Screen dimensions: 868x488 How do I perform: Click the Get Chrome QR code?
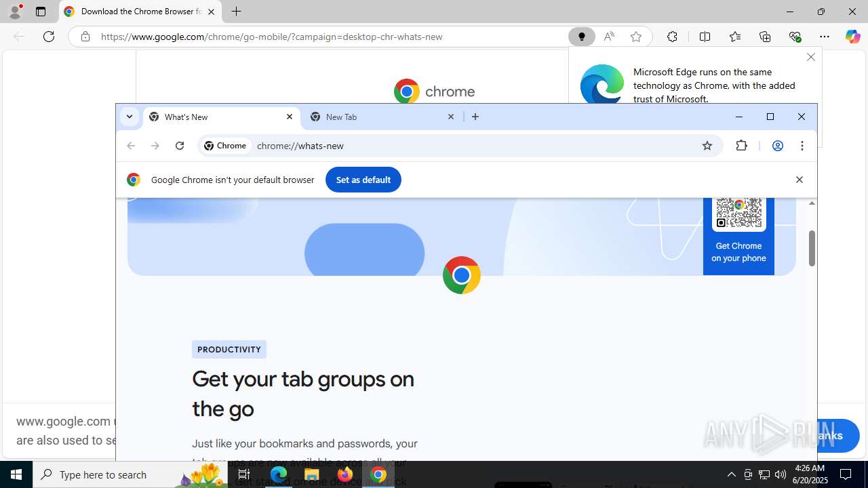pos(738,213)
